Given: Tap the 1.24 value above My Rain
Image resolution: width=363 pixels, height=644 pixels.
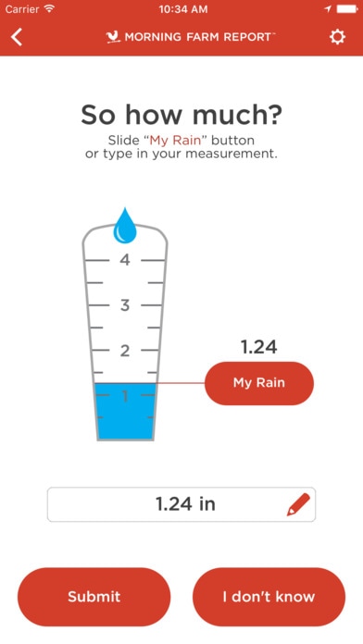Looking at the screenshot, I should tap(259, 347).
